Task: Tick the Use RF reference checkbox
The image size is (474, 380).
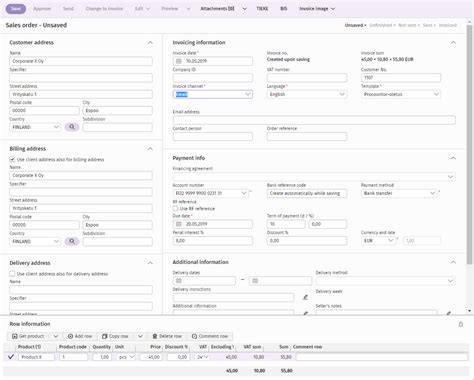Action: coord(175,208)
